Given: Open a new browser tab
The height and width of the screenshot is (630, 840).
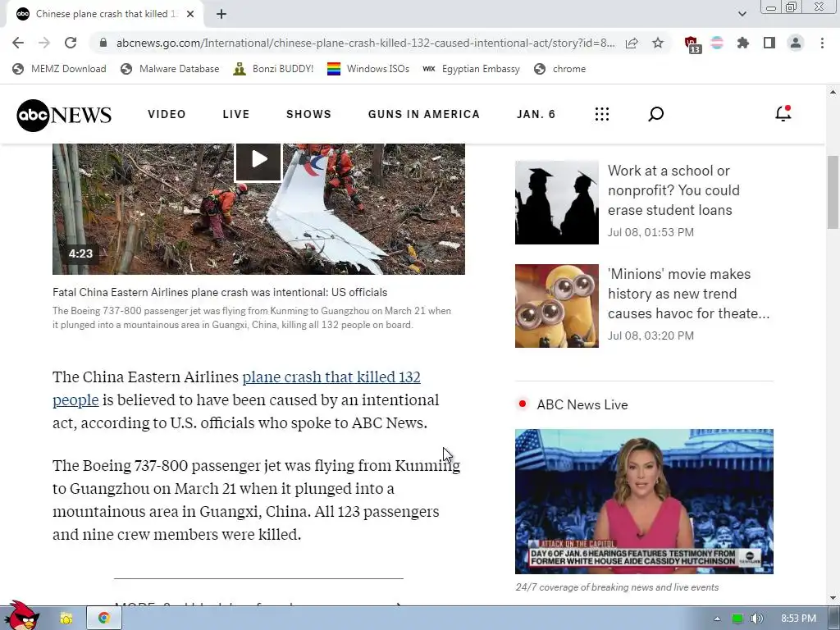Looking at the screenshot, I should click(221, 14).
